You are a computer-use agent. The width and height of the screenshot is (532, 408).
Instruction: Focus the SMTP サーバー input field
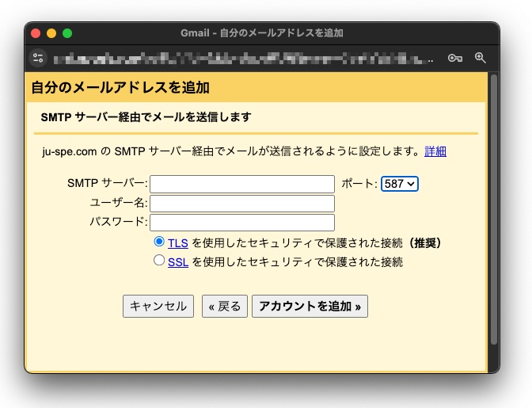pos(242,184)
